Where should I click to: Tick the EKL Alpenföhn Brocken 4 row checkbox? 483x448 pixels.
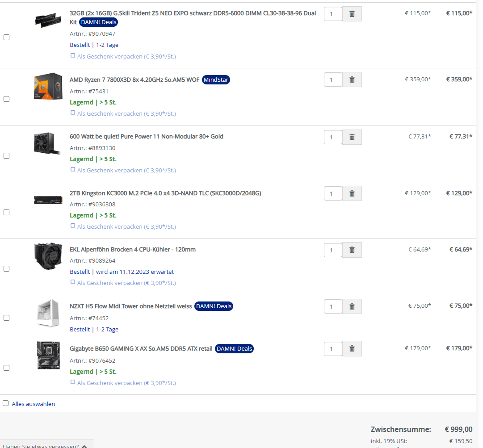6,269
